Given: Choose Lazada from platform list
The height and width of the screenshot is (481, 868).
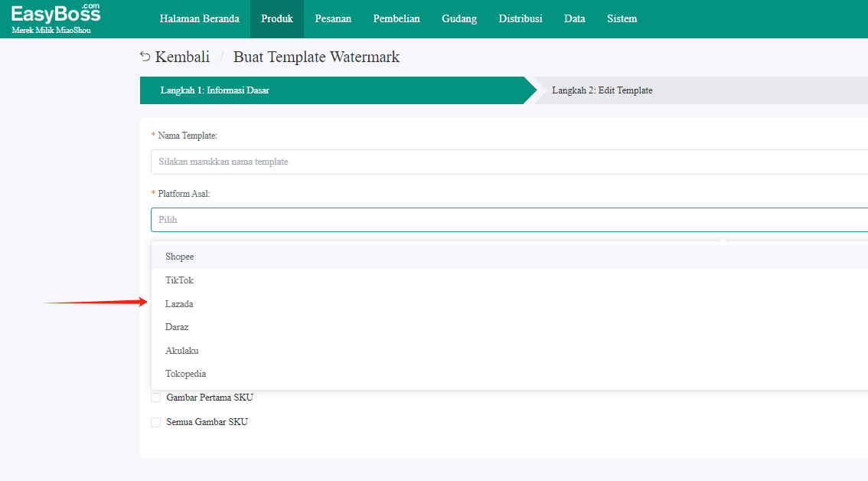Looking at the screenshot, I should pos(509,303).
